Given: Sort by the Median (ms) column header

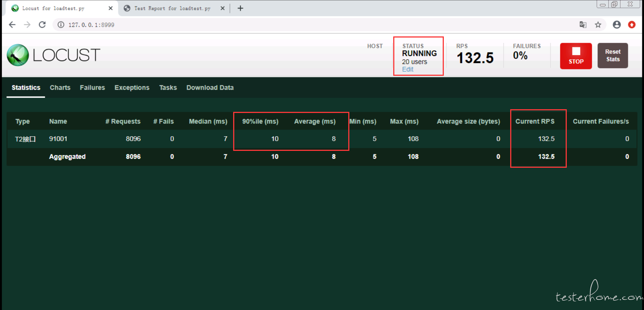Looking at the screenshot, I should (208, 121).
